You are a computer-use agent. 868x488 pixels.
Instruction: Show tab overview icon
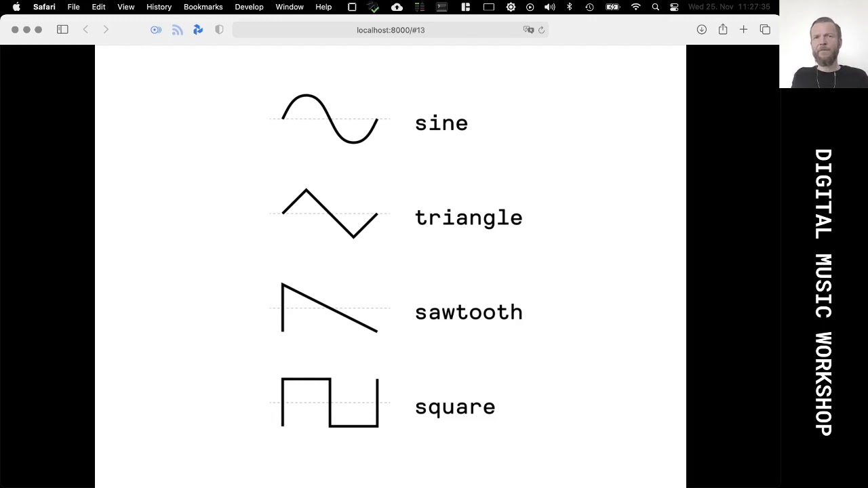[x=765, y=30]
